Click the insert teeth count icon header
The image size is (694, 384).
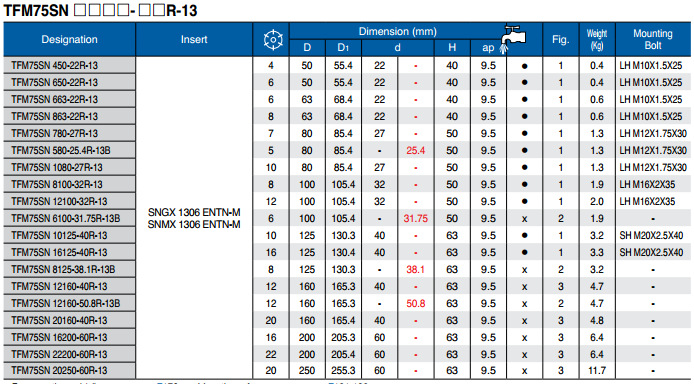[x=273, y=39]
